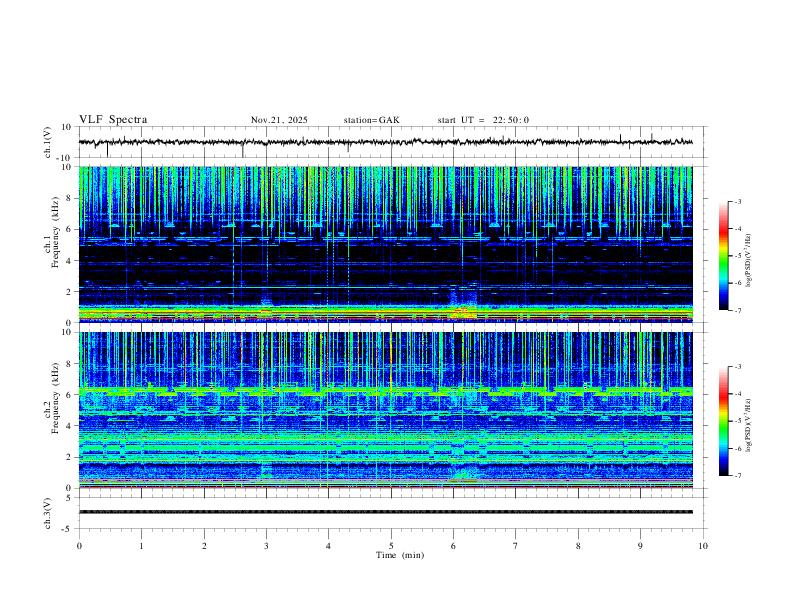Click the "4" kHz tick on ch.1 frequency axis

click(70, 261)
